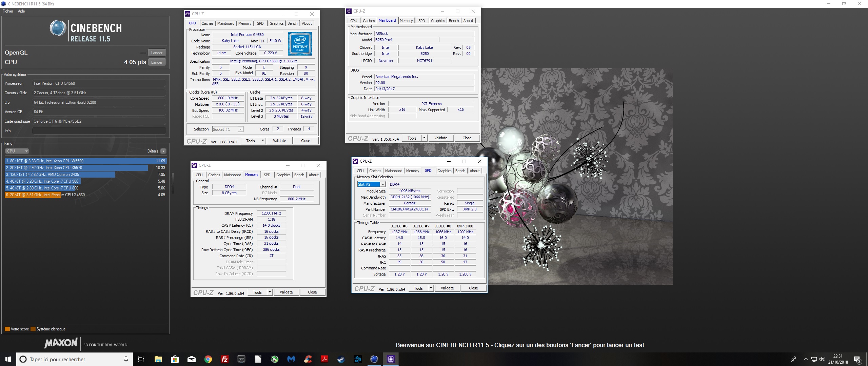The width and height of the screenshot is (868, 366).
Task: Click the Processeur field Intel Pentium CPU G4560
Action: (x=99, y=83)
